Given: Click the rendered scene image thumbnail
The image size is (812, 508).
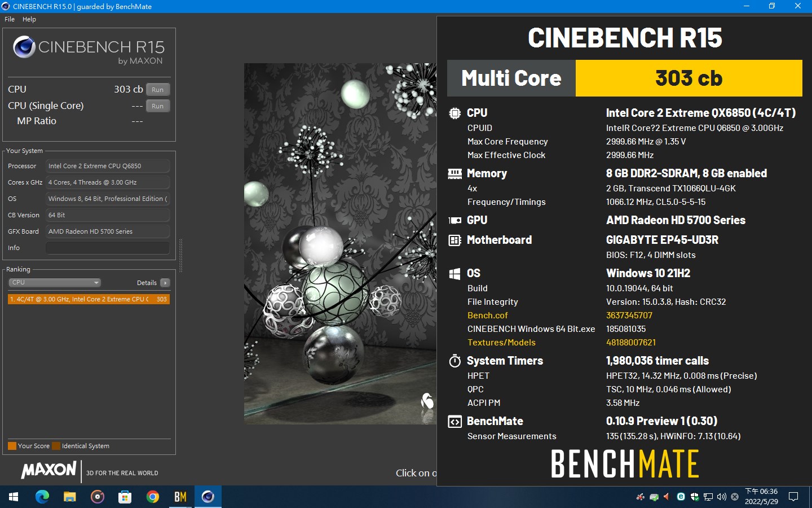Looking at the screenshot, I should coord(340,243).
